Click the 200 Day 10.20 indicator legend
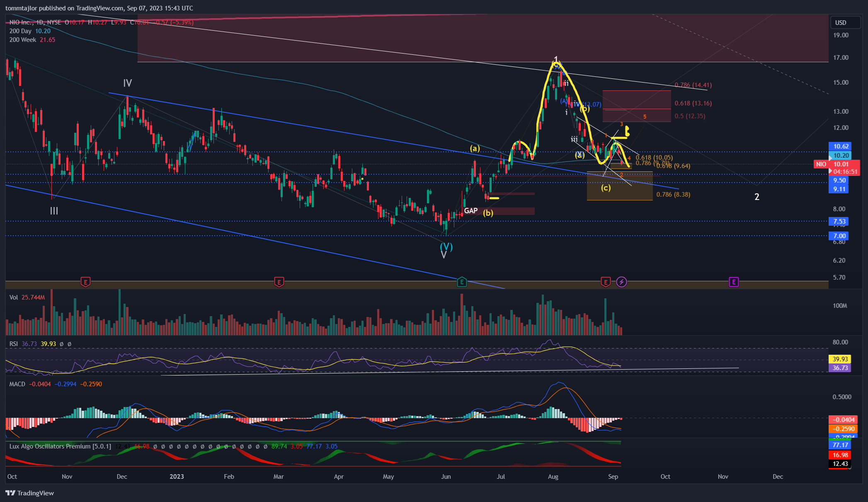 pyautogui.click(x=30, y=31)
